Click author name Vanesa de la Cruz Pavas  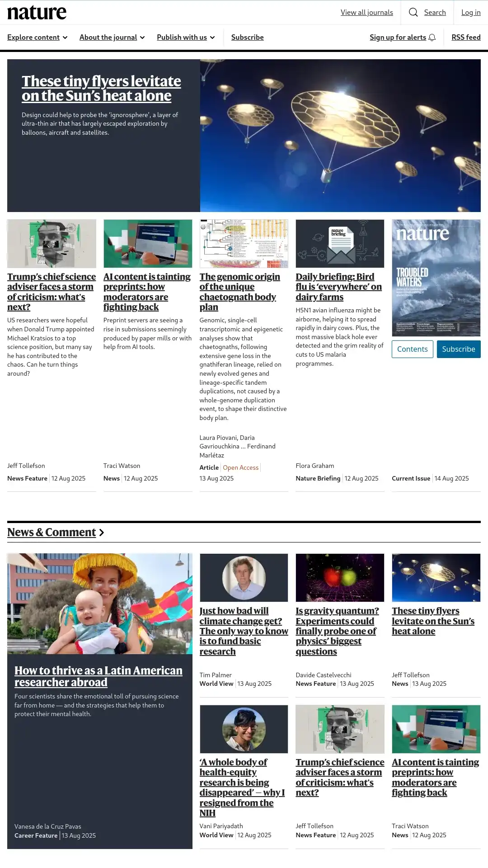[48, 826]
